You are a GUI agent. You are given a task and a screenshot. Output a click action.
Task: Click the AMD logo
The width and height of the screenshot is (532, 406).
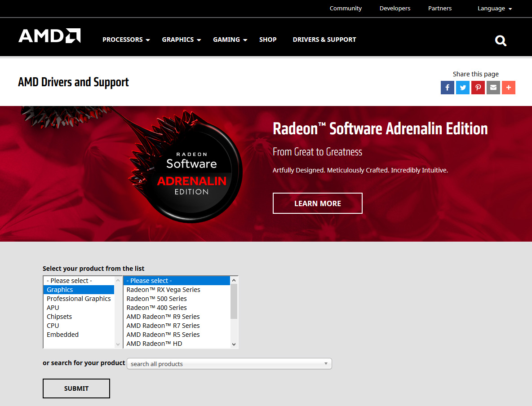tap(49, 36)
